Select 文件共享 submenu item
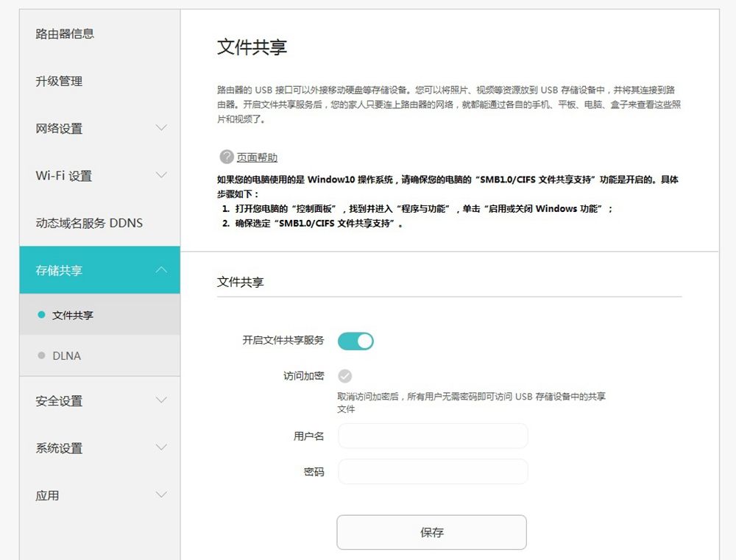 (100, 314)
